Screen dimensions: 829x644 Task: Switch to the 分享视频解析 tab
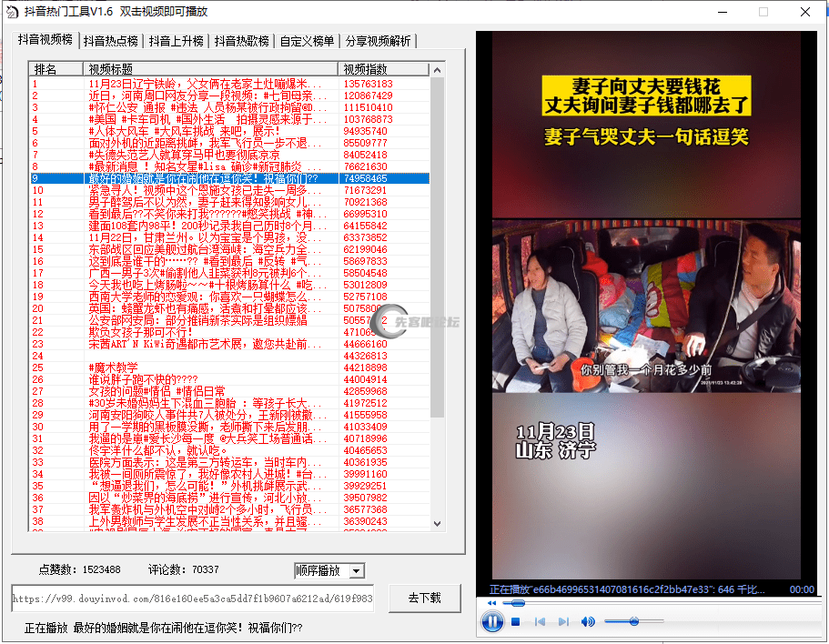pos(378,41)
